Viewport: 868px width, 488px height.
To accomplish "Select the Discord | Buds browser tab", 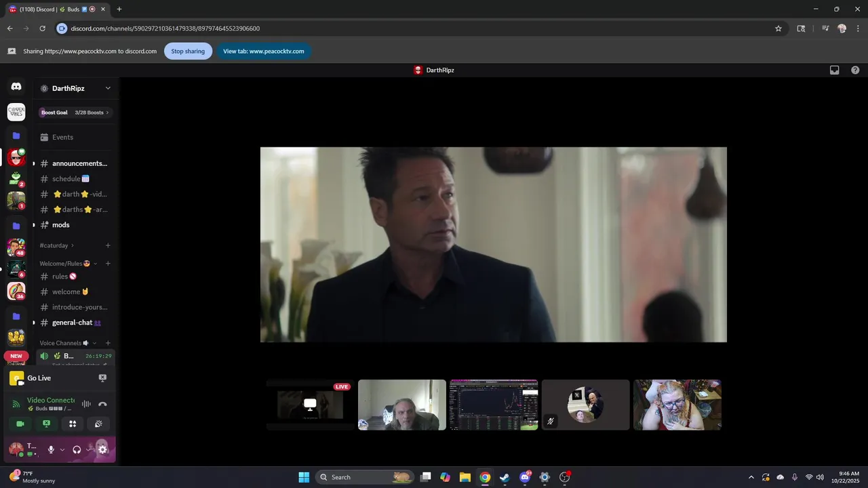I will click(58, 9).
